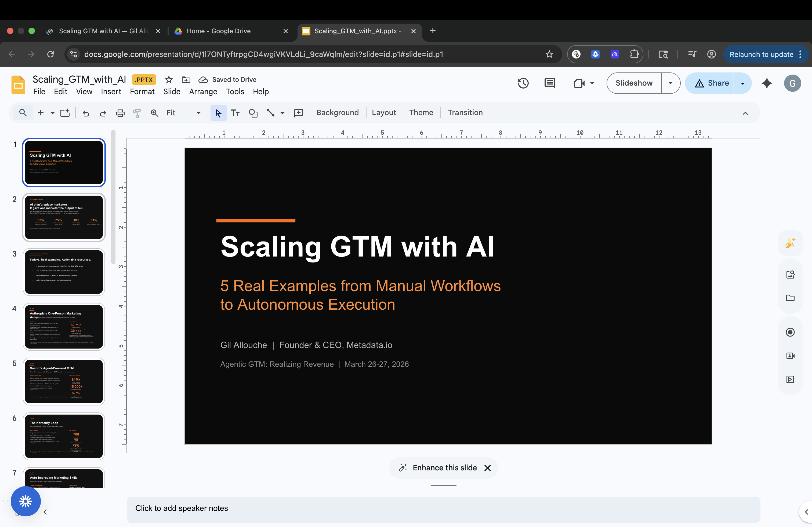Select slide 4 Anthropic's One-Person Marketing thumbnail
Screen dimensions: 812x527
64,327
